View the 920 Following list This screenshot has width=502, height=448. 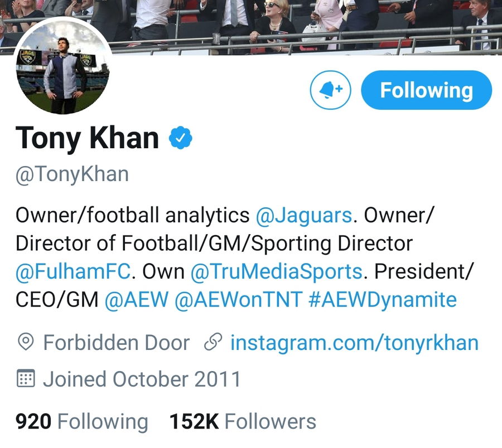82,421
